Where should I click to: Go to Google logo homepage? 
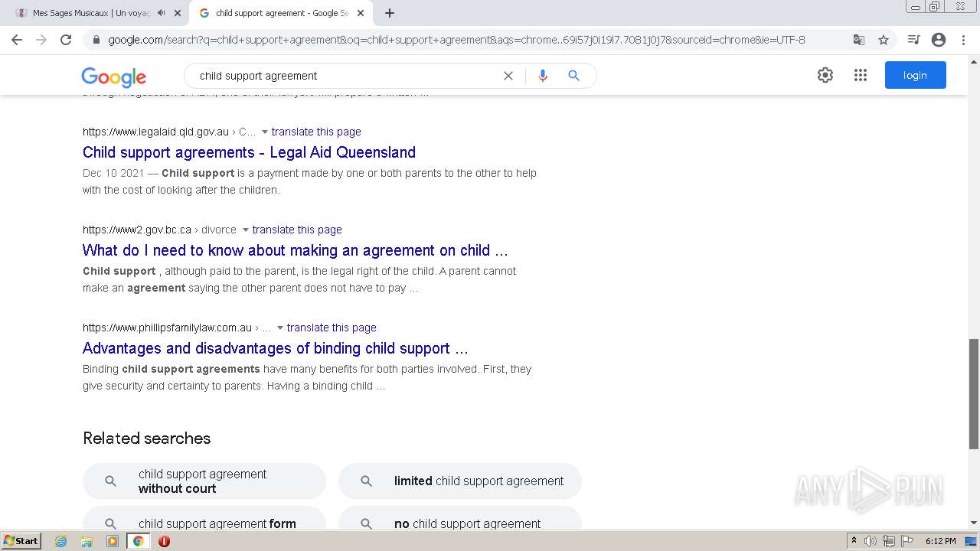(x=113, y=77)
